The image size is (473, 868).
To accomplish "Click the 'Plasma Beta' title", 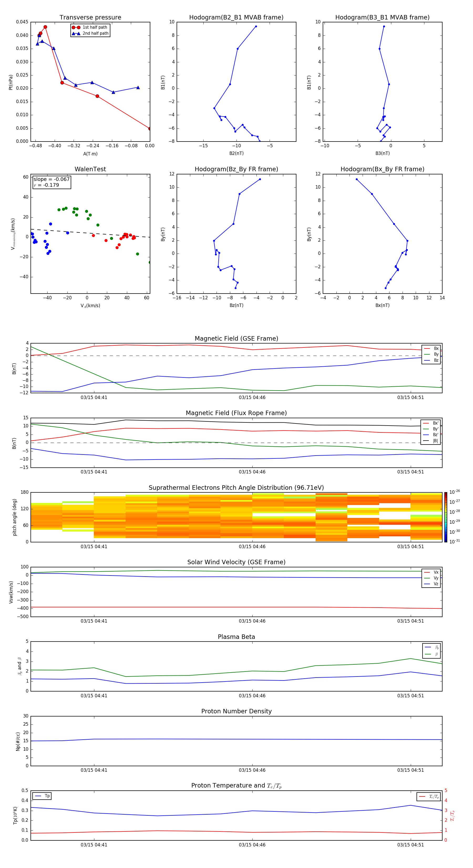I will (x=236, y=637).
